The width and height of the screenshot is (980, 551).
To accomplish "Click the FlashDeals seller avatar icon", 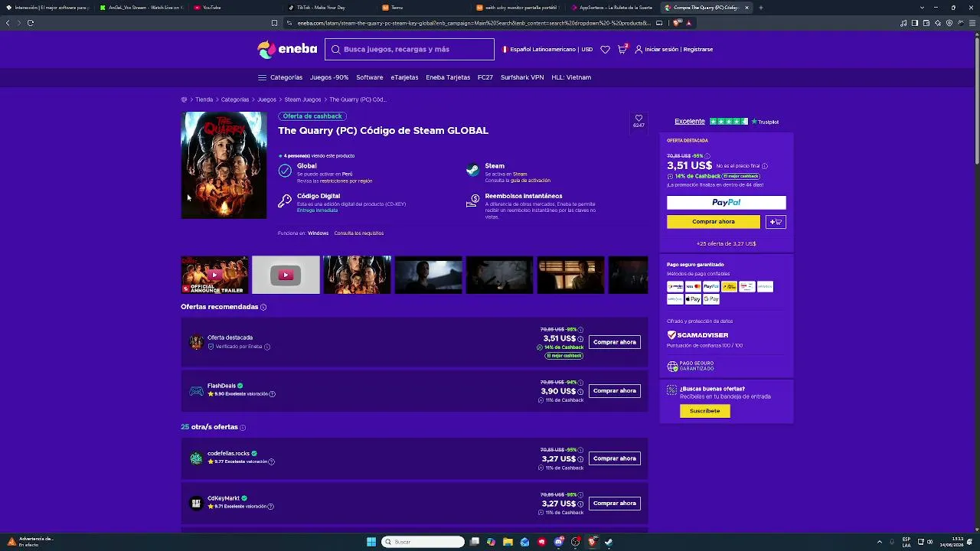I will pos(196,391).
